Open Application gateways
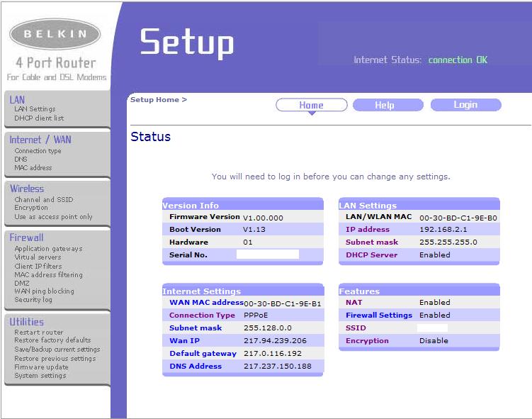This screenshot has width=532, height=419. [x=48, y=249]
